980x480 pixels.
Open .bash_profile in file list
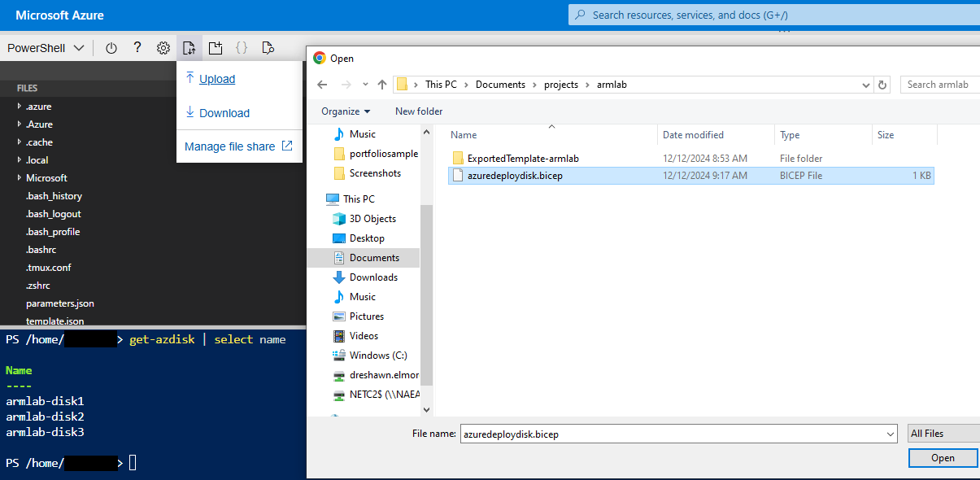(x=53, y=232)
